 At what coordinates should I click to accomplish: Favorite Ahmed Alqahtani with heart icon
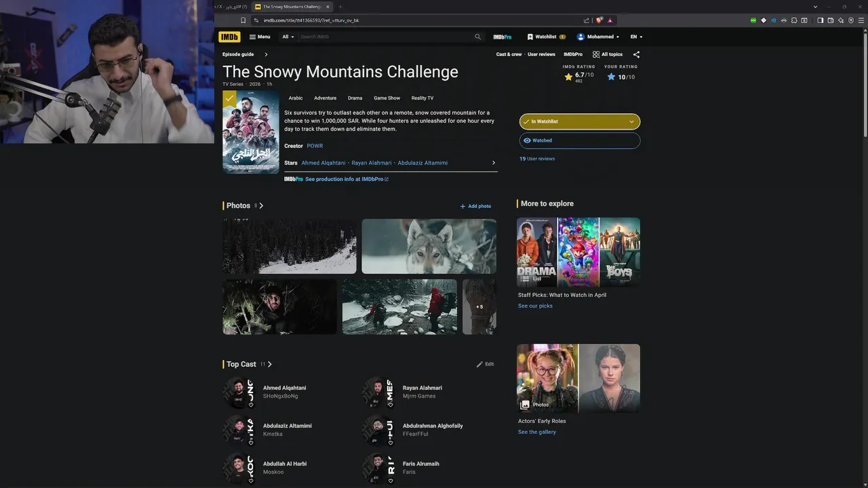[251, 405]
